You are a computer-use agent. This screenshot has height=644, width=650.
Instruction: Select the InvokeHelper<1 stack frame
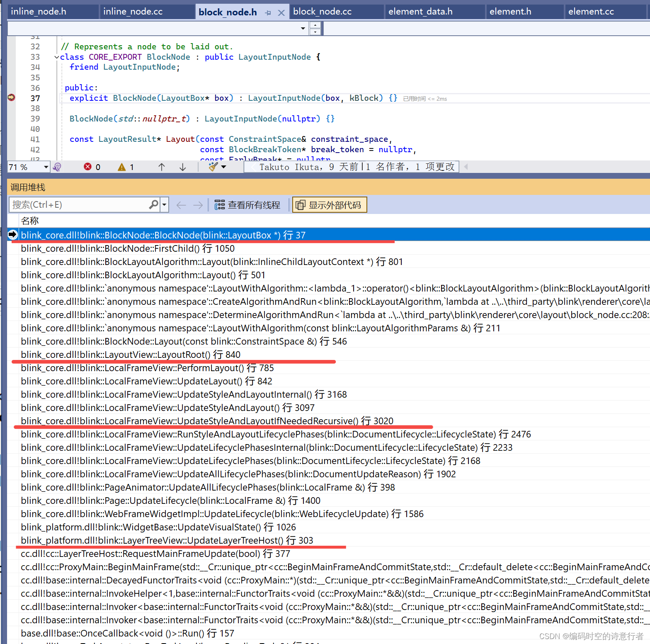pos(335,593)
